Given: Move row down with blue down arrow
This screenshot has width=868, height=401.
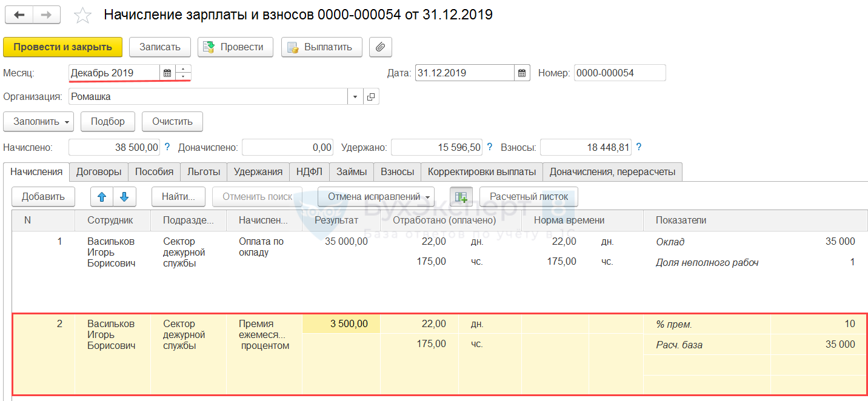Looking at the screenshot, I should pos(124,197).
